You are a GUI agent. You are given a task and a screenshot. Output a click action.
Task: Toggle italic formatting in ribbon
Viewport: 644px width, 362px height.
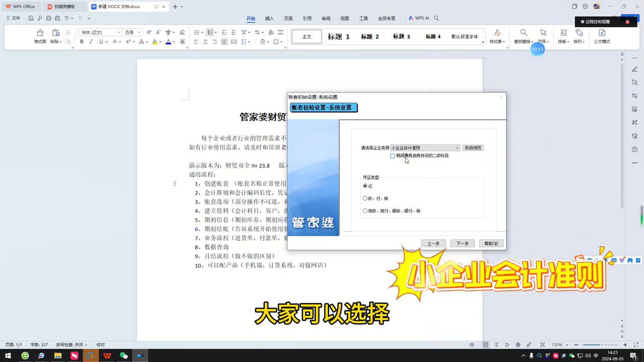[x=91, y=42]
